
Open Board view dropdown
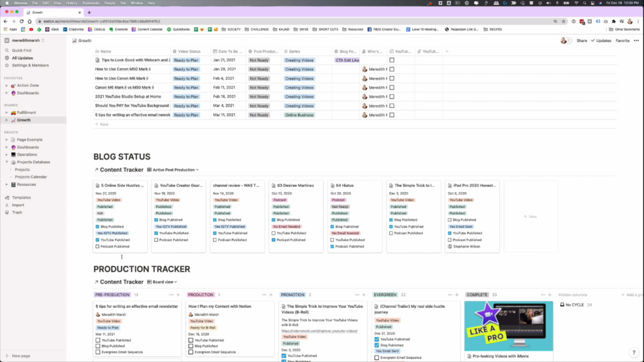click(x=162, y=282)
